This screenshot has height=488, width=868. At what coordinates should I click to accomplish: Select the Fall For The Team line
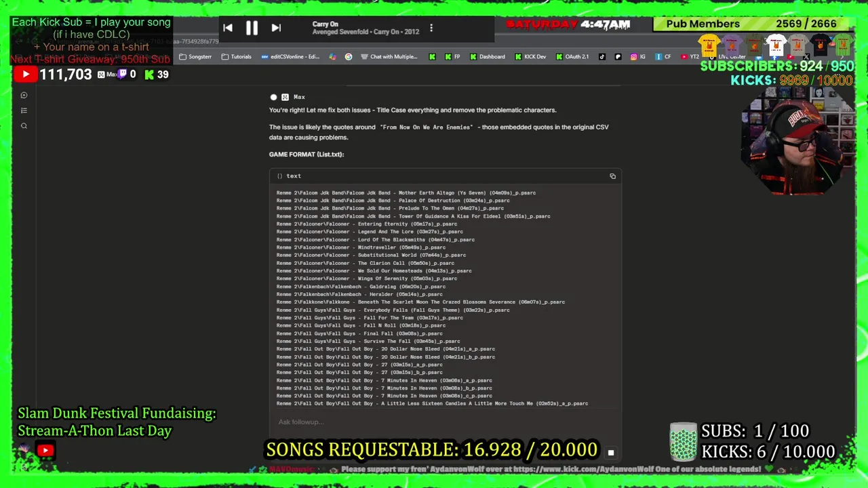click(x=370, y=317)
